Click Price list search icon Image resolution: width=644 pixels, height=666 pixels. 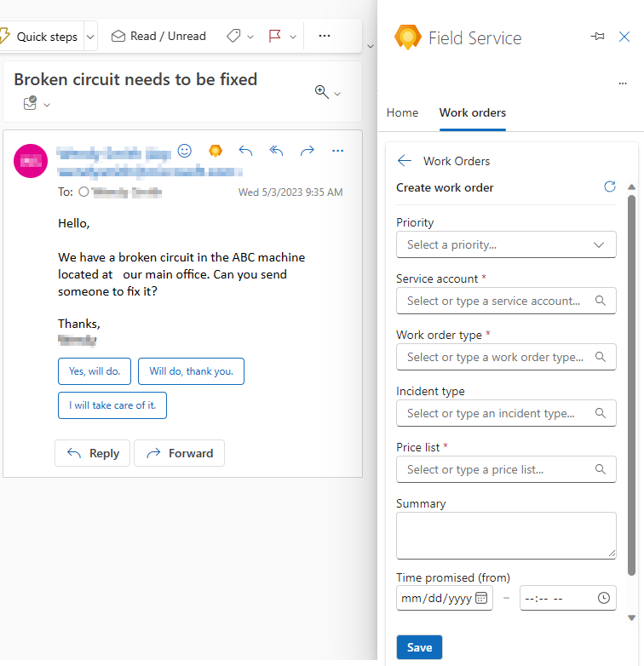coord(600,469)
